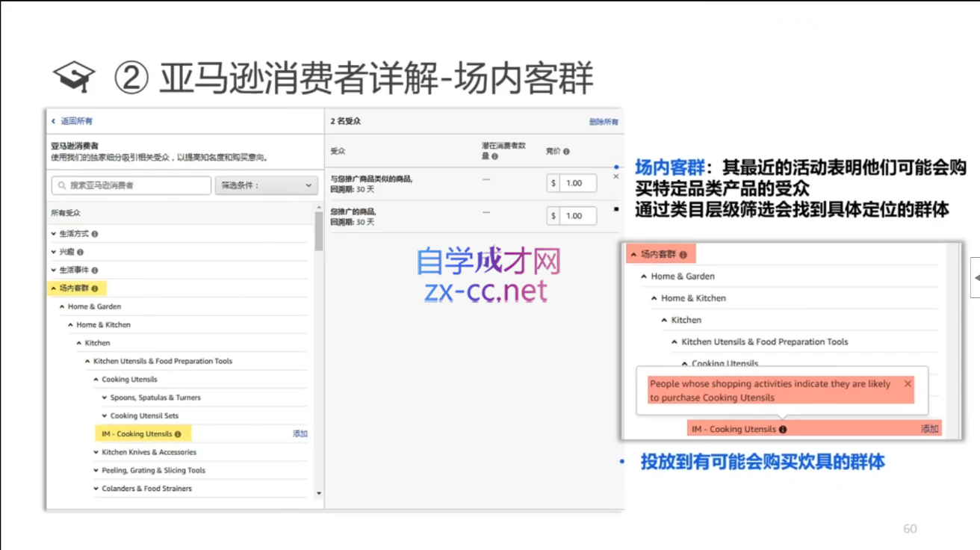Click the 2 名受众 heading

[346, 121]
